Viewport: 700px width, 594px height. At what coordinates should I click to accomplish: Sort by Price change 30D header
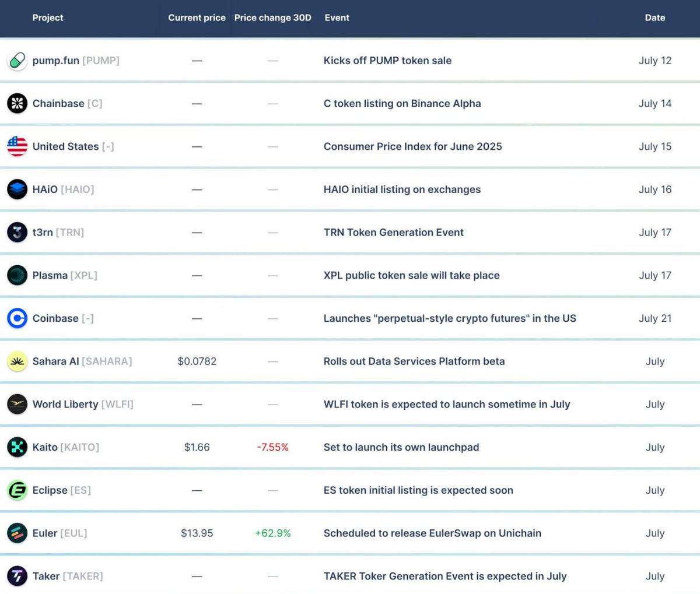coord(273,17)
